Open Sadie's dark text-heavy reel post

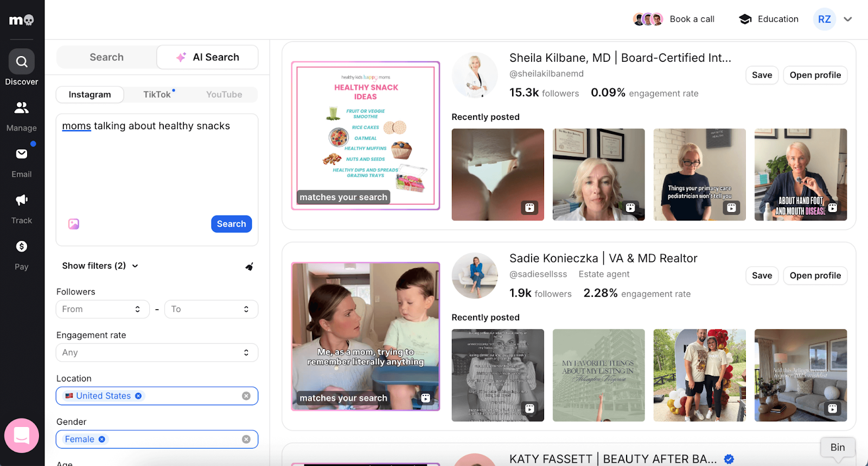498,375
